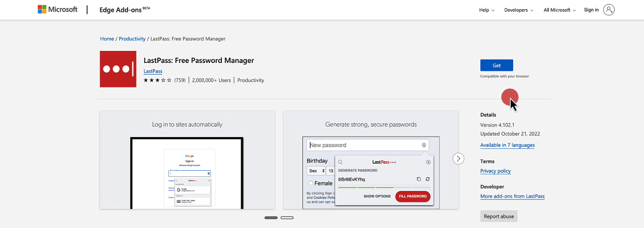Click the Microsoft logo
Screen dimensions: 644x228
(57, 9)
